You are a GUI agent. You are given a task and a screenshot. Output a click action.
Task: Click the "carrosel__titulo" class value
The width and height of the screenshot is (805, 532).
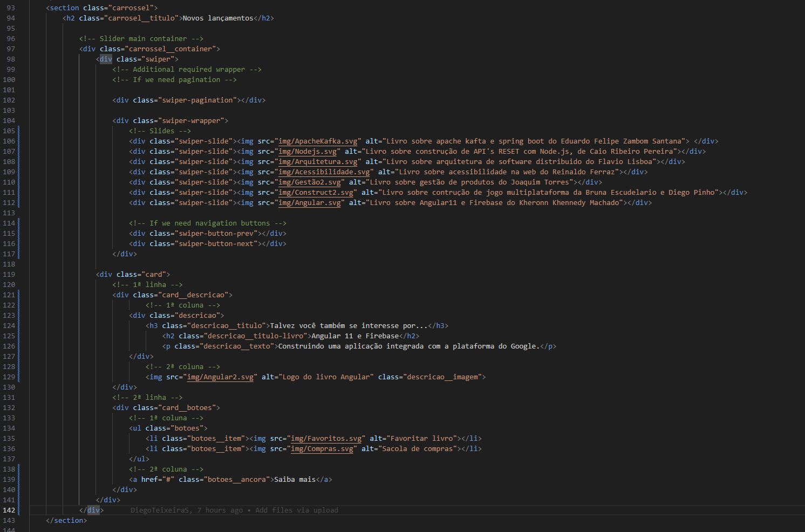coord(141,18)
